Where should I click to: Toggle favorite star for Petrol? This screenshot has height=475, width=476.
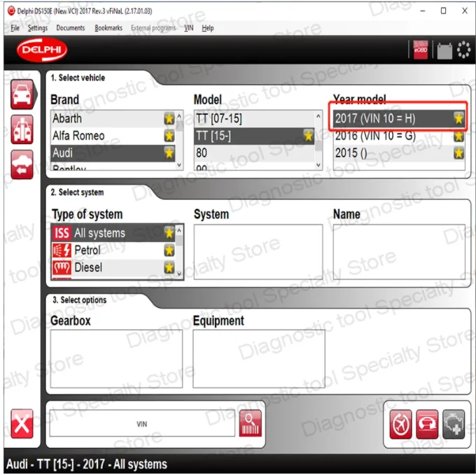(x=169, y=250)
